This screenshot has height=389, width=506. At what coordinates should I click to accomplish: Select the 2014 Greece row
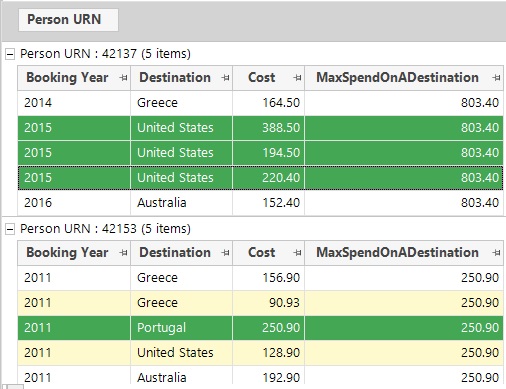260,103
